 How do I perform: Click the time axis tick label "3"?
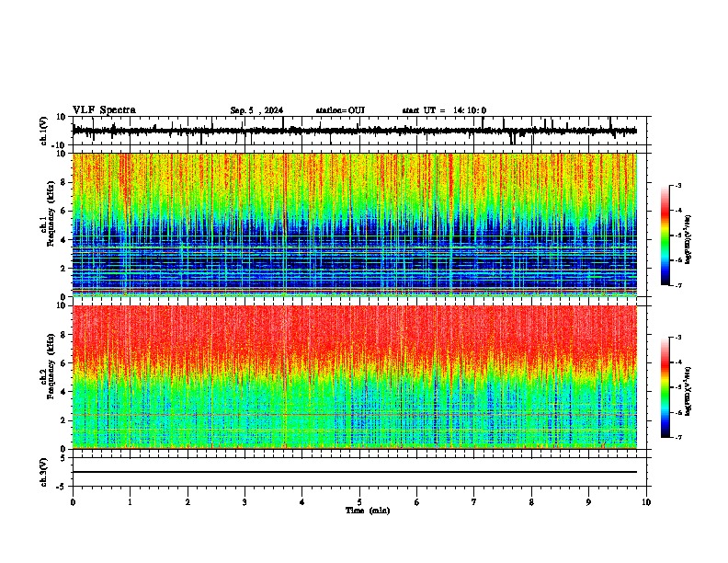tap(245, 502)
